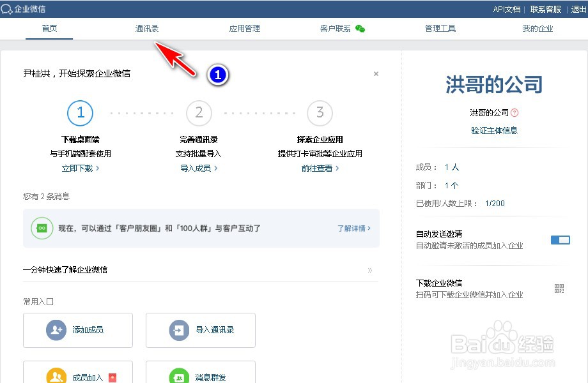The width and height of the screenshot is (588, 383).
Task: Open the 应用管理 tab
Action: pos(245,29)
